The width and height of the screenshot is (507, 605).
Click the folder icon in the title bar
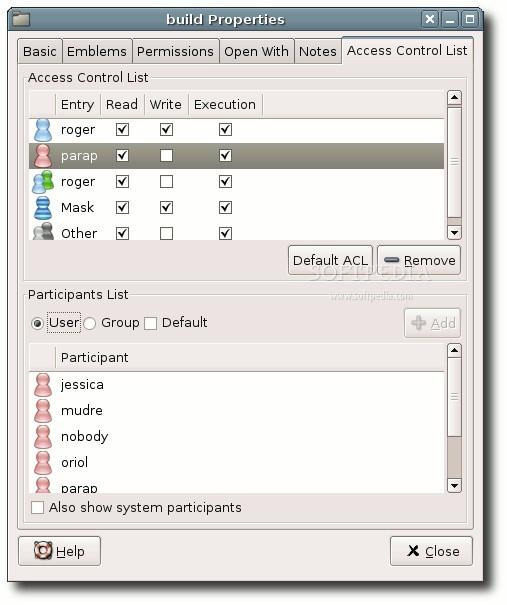point(21,19)
